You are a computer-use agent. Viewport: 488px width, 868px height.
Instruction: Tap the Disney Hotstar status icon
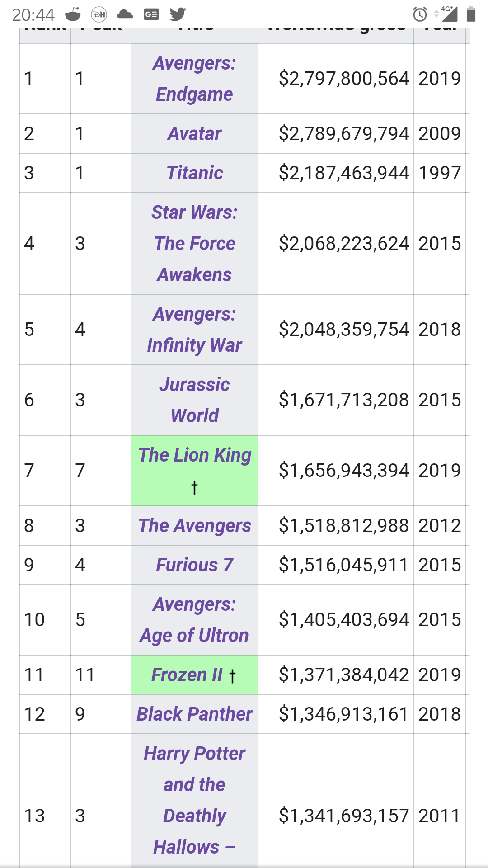pos(99,14)
